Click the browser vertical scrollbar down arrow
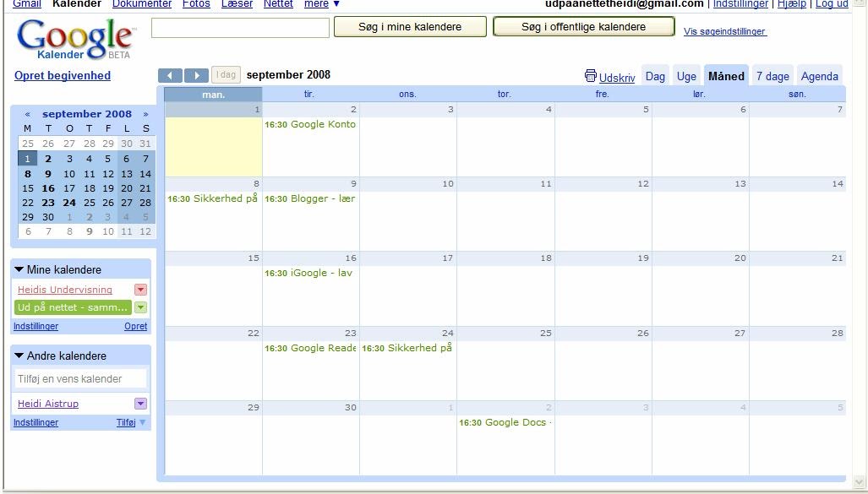Screen dimensions: 868x494 point(860,482)
